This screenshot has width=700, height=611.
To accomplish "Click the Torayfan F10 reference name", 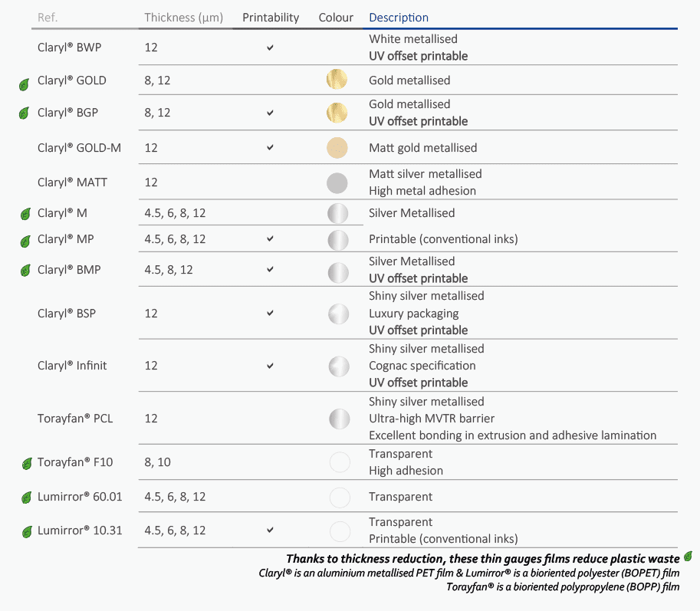I will pos(75,462).
